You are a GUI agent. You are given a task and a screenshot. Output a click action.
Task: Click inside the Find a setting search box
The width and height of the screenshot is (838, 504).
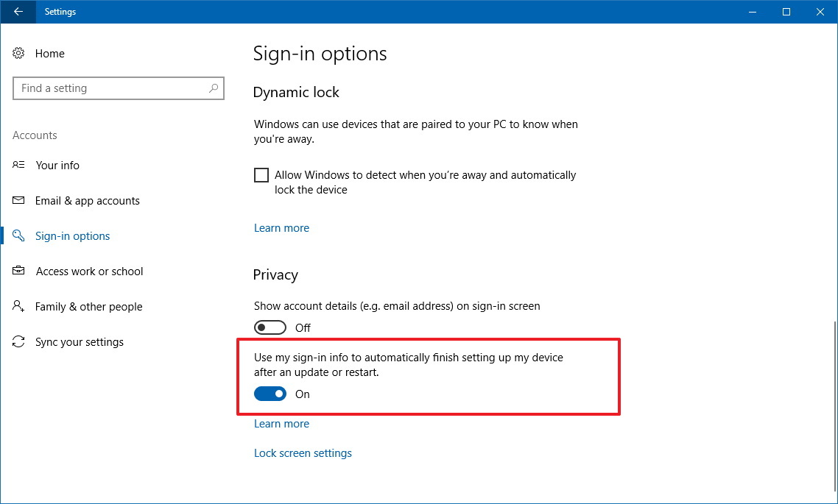[110, 88]
